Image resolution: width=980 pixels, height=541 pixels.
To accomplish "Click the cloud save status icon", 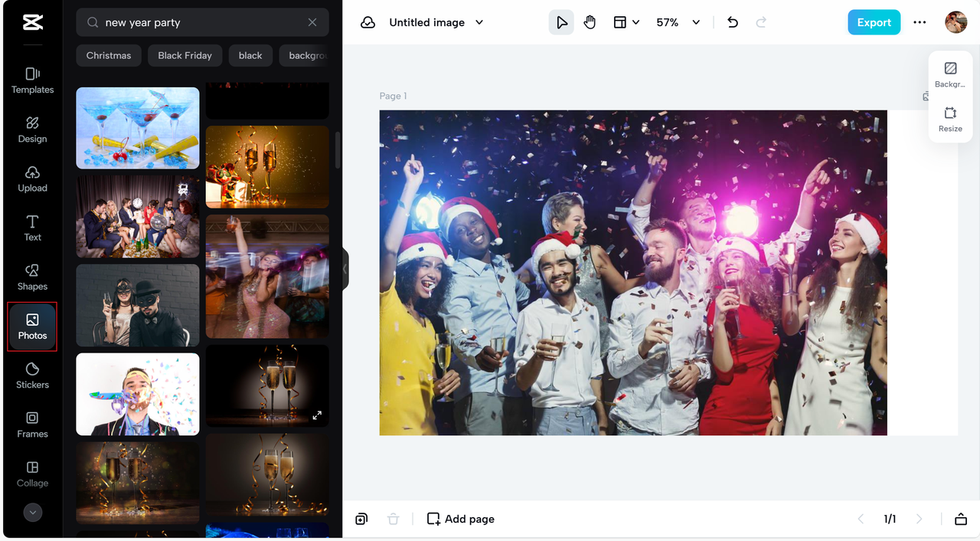I will coord(367,22).
